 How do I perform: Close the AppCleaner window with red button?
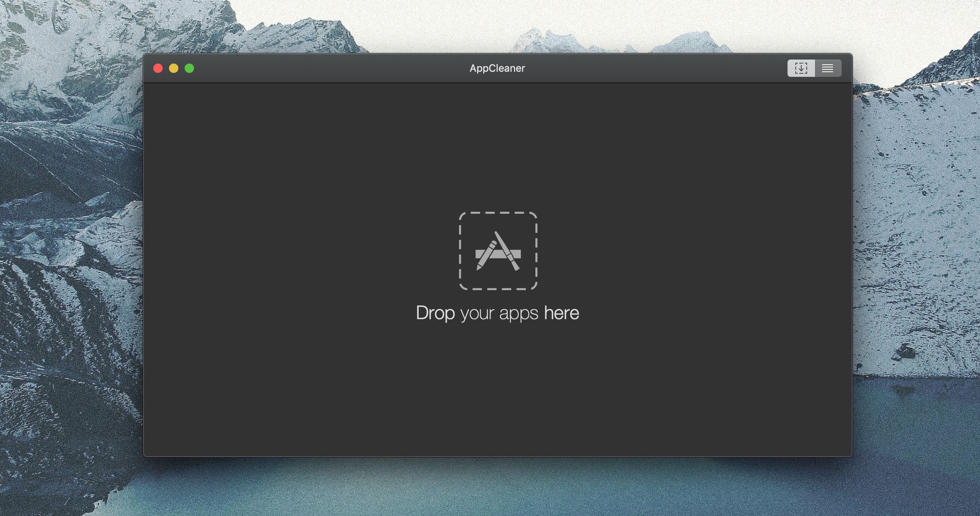[158, 69]
